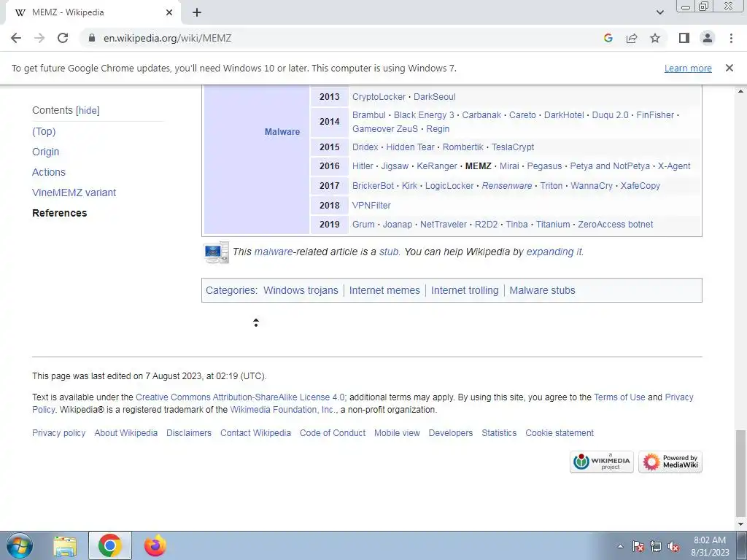Image resolution: width=747 pixels, height=560 pixels.
Task: Dismiss the Chrome update notification bar
Action: coord(729,68)
